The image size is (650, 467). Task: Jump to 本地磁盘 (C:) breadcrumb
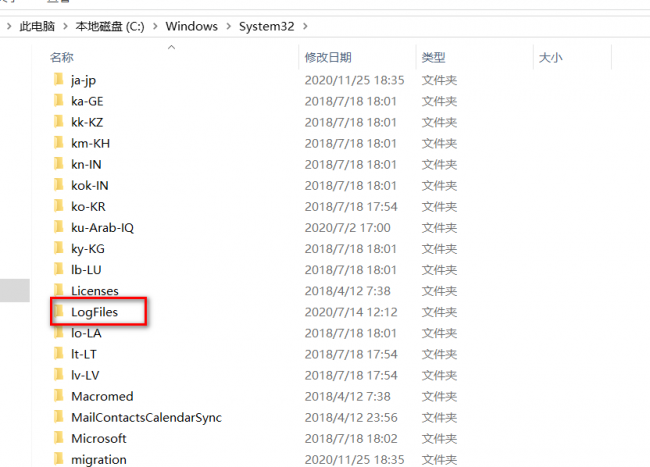pos(110,27)
